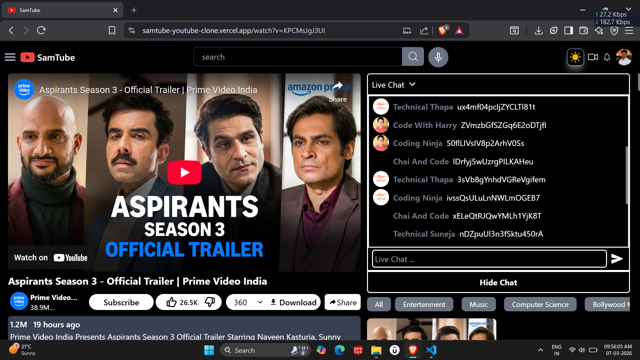Screen dimensions: 640x360
Task: Dislike the video with thumbs down
Action: [x=210, y=302]
